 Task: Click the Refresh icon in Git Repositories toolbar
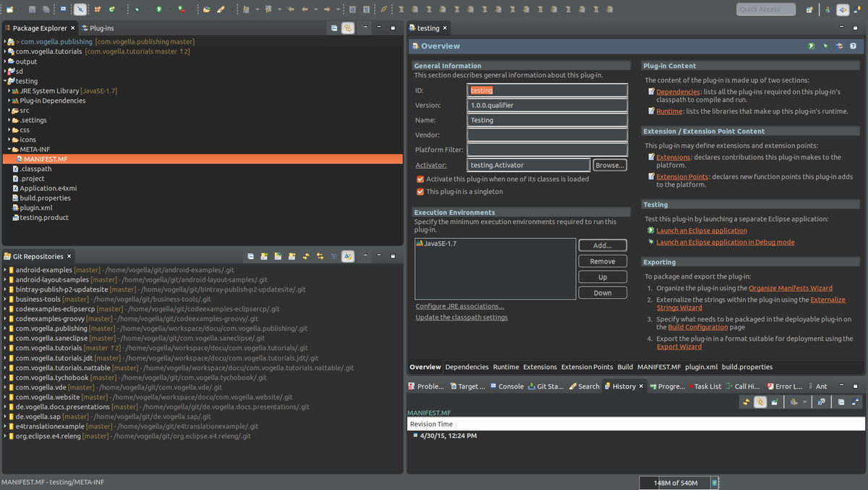coord(307,256)
